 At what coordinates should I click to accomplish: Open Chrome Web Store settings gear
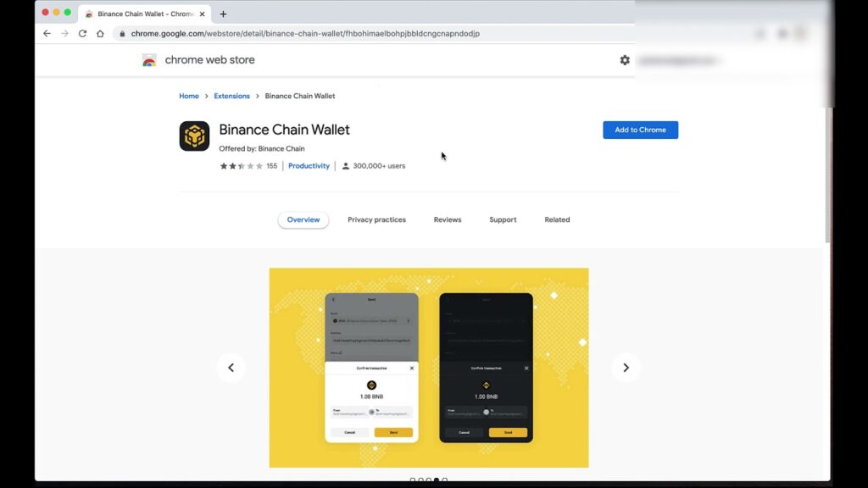pyautogui.click(x=625, y=60)
